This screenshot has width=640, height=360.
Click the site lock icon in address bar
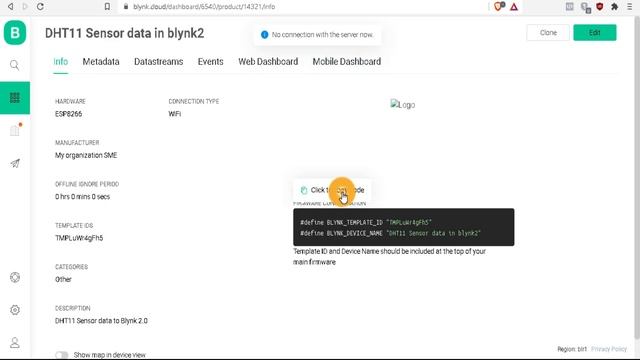pos(126,7)
